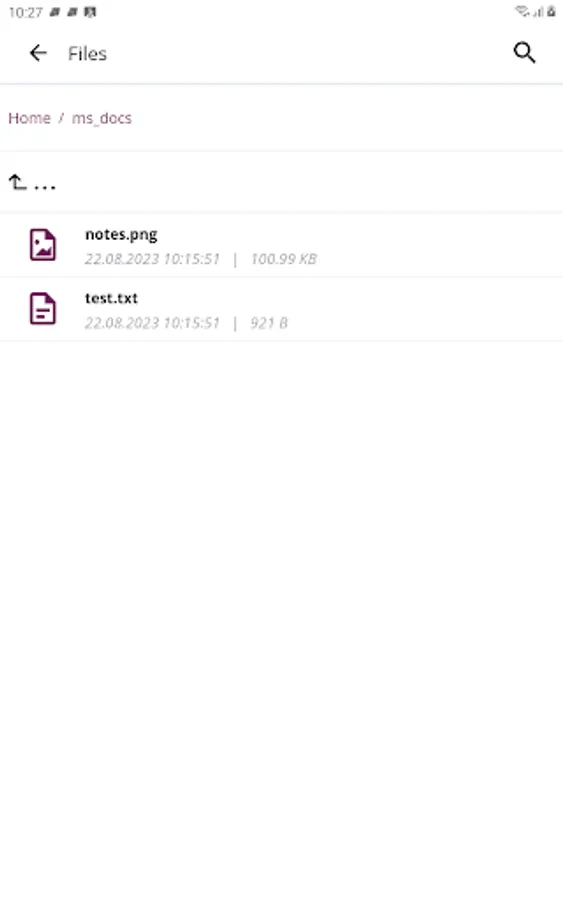This screenshot has height=900, width=563.
Task: Open the test.txt file name
Action: 111,298
